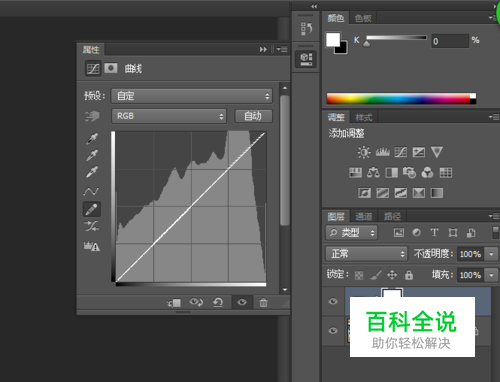Image resolution: width=500 pixels, height=382 pixels.
Task: Switch to the 样式 styles tab
Action: click(x=364, y=117)
